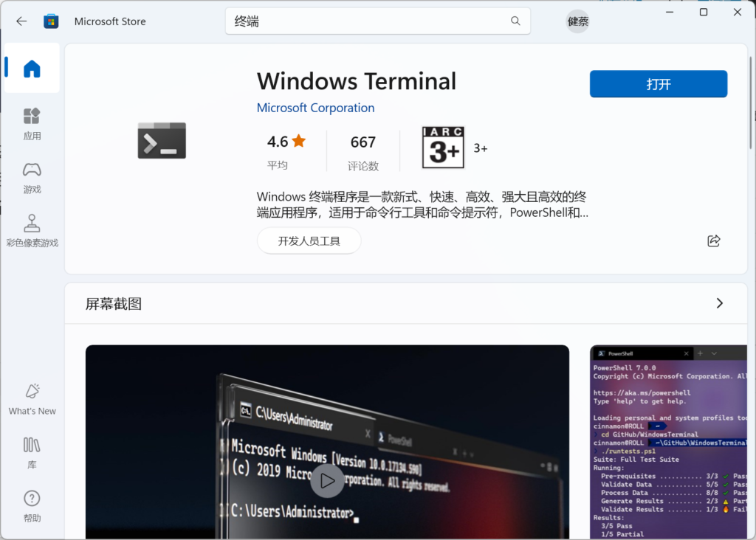Click the Microsoft Store logo icon
The height and width of the screenshot is (540, 756).
tap(51, 21)
